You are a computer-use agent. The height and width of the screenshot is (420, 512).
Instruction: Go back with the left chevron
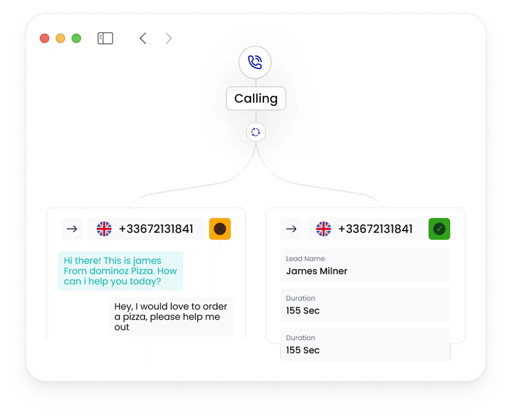point(143,38)
